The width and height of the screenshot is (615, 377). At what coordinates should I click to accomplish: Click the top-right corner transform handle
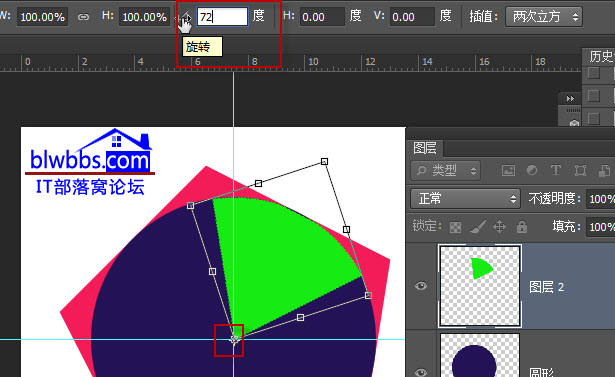324,161
